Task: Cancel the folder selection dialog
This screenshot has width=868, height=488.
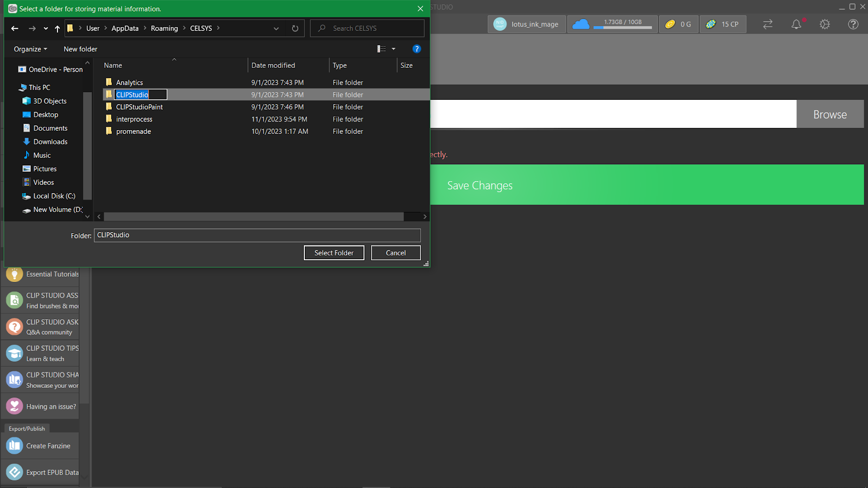Action: [x=396, y=253]
